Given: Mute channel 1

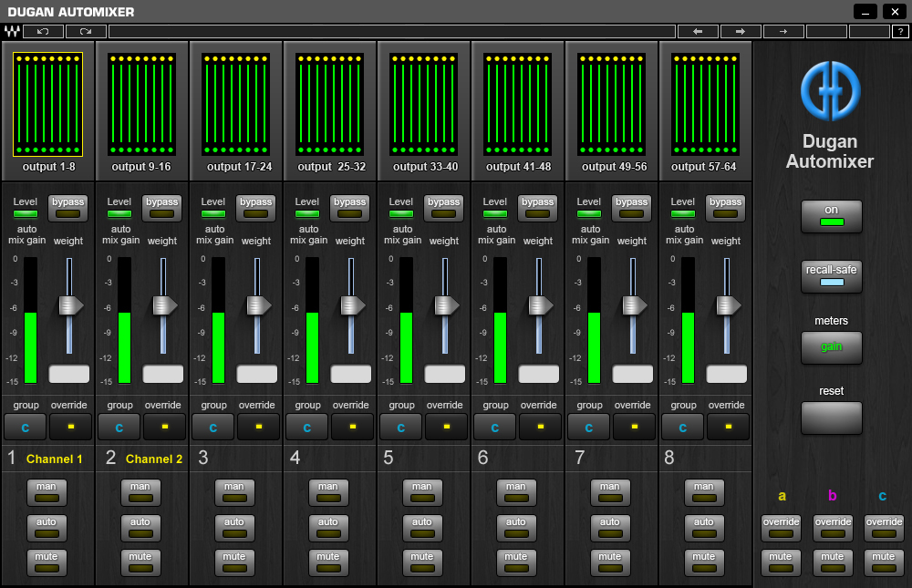Looking at the screenshot, I should [x=47, y=562].
